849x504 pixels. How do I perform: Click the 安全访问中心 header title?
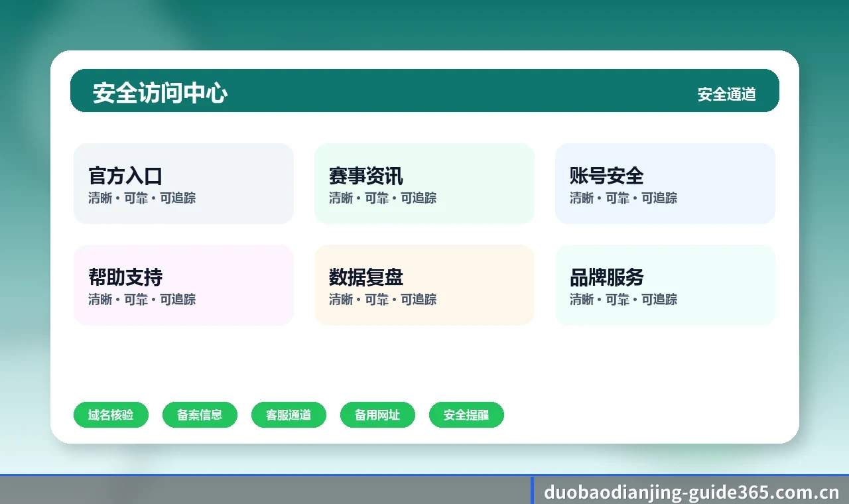pos(160,93)
